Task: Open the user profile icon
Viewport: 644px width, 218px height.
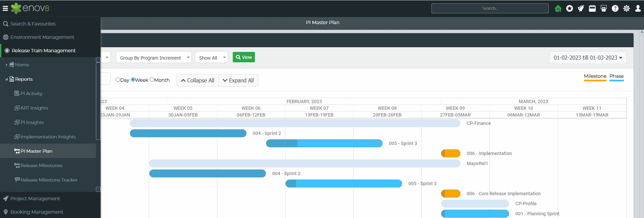Action: coord(638,8)
